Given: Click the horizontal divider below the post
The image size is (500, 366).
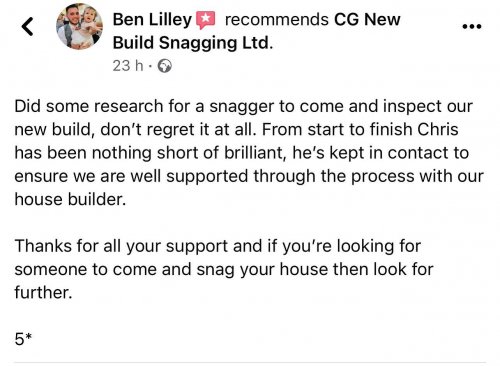Looking at the screenshot, I should [250, 362].
